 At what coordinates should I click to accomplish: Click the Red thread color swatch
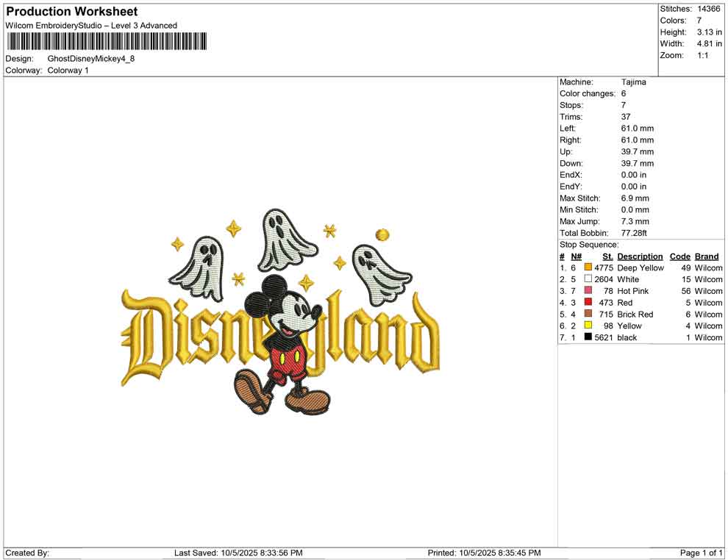(x=588, y=302)
